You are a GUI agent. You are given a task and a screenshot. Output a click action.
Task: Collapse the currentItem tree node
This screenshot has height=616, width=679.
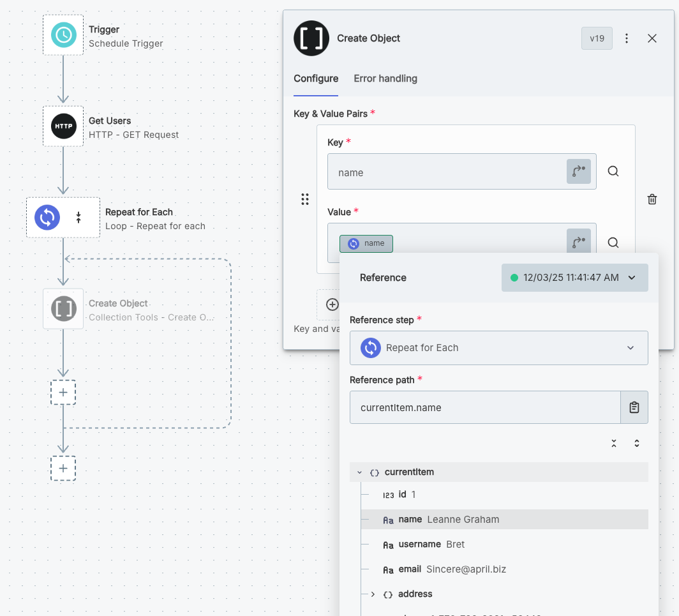pyautogui.click(x=359, y=472)
